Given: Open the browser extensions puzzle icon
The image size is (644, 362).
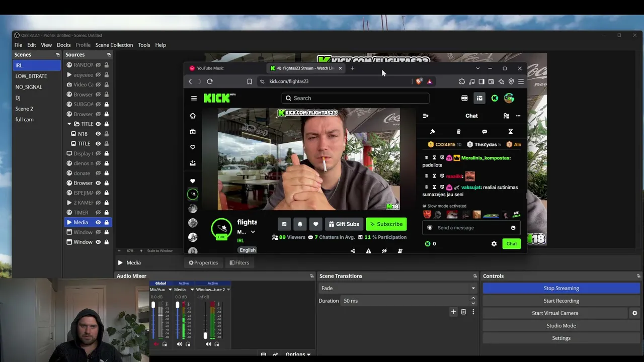Looking at the screenshot, I should (462, 81).
